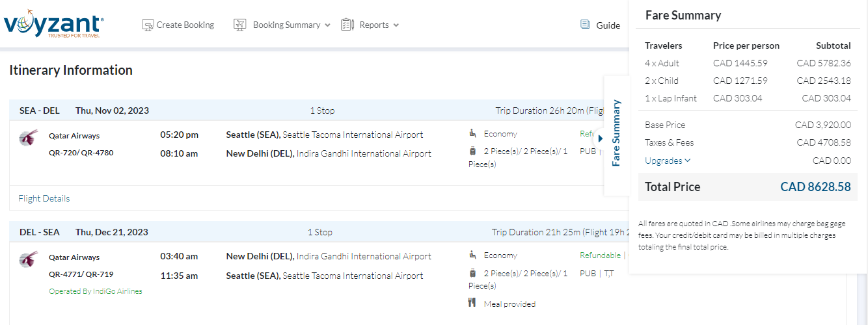
Task: Open the Create Booking menu item
Action: point(185,25)
